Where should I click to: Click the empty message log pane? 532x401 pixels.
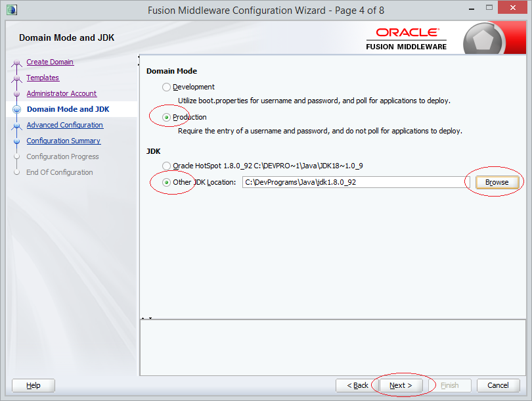click(x=332, y=347)
